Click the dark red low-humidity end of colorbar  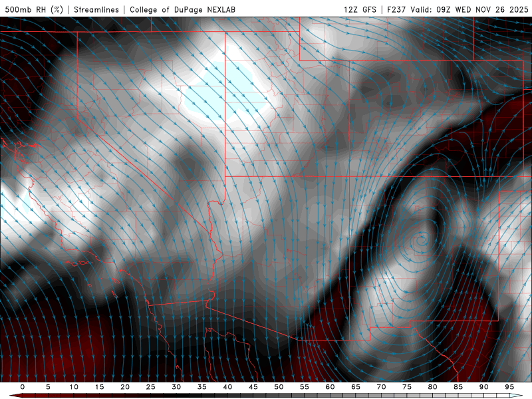[x=15, y=396]
